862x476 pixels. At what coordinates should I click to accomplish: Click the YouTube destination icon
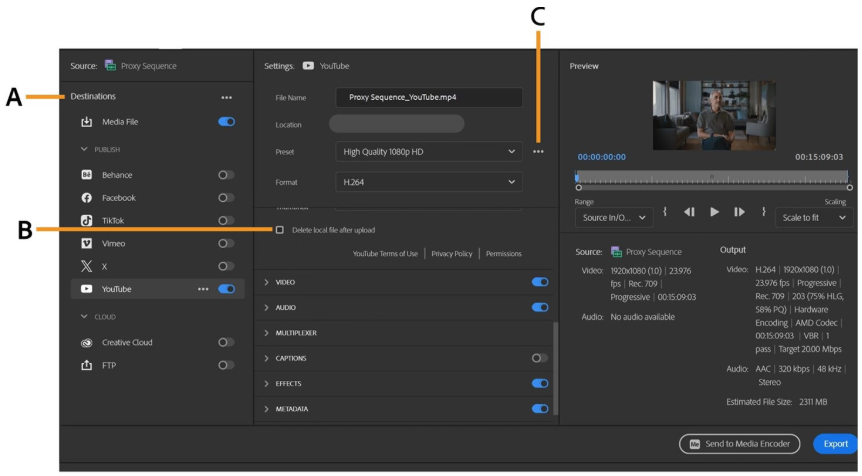(87, 289)
